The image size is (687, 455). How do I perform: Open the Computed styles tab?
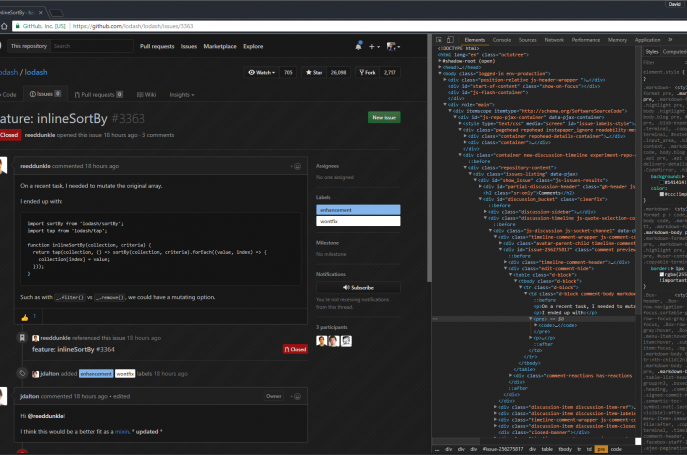[674, 52]
